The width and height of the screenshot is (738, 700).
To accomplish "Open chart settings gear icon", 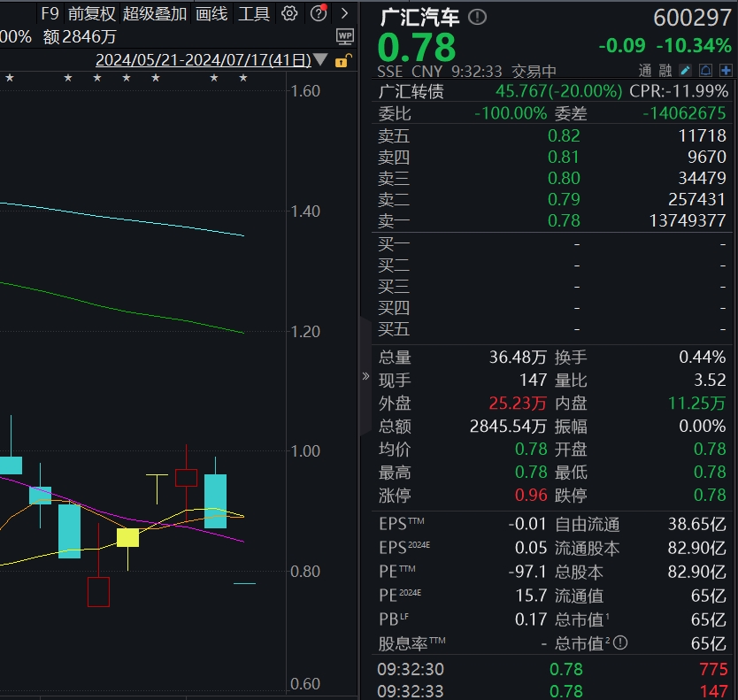I will (289, 13).
